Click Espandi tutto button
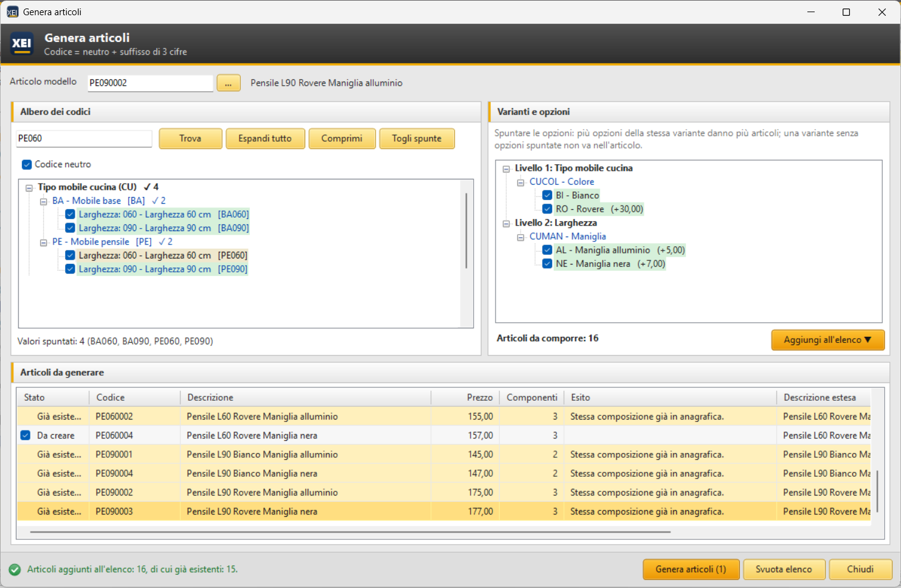 coord(265,139)
